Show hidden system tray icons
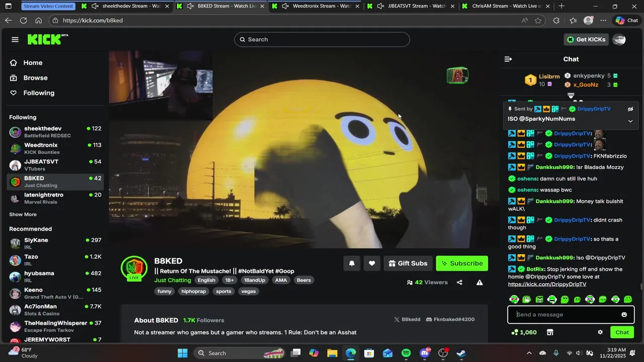This screenshot has height=362, width=644. [529, 353]
